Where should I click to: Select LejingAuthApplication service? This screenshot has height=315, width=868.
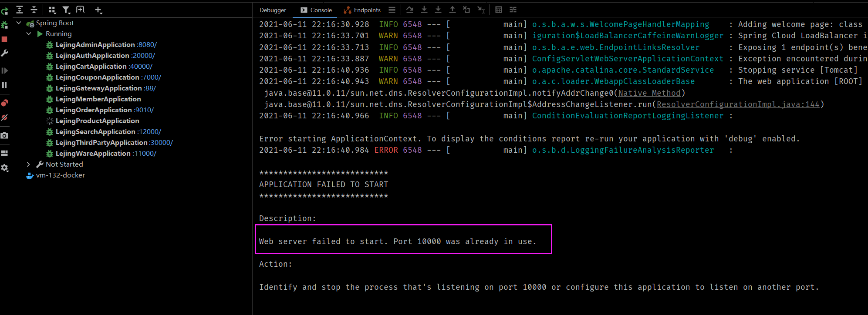(x=92, y=55)
